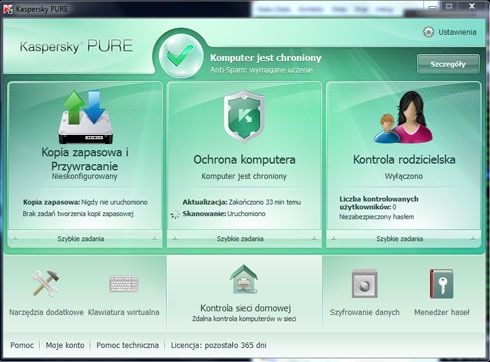This screenshot has width=490, height=362.
Task: Close the Kaspersky PURE window
Action: [x=472, y=6]
